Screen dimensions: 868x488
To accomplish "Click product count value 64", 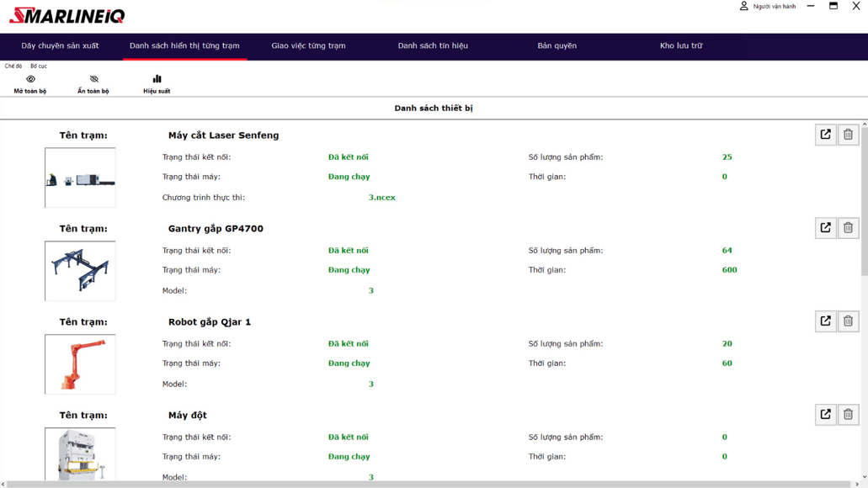I will (x=727, y=251).
